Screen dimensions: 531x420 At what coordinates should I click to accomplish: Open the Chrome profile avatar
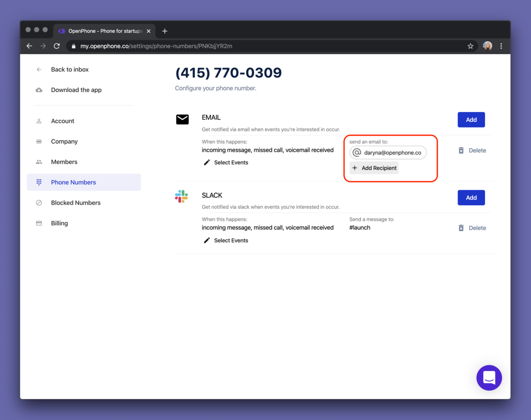tap(487, 46)
